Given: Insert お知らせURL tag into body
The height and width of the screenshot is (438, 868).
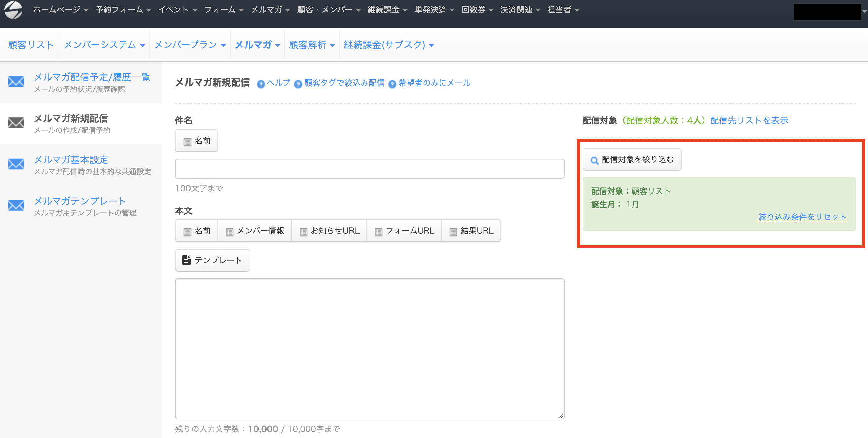Looking at the screenshot, I should coord(329,231).
